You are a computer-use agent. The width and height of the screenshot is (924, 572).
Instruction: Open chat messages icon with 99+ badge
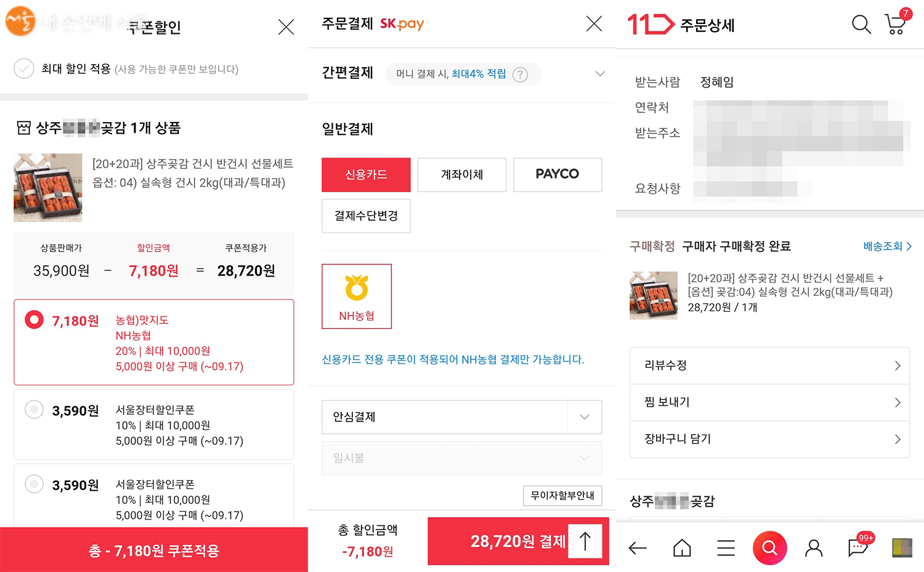click(858, 547)
